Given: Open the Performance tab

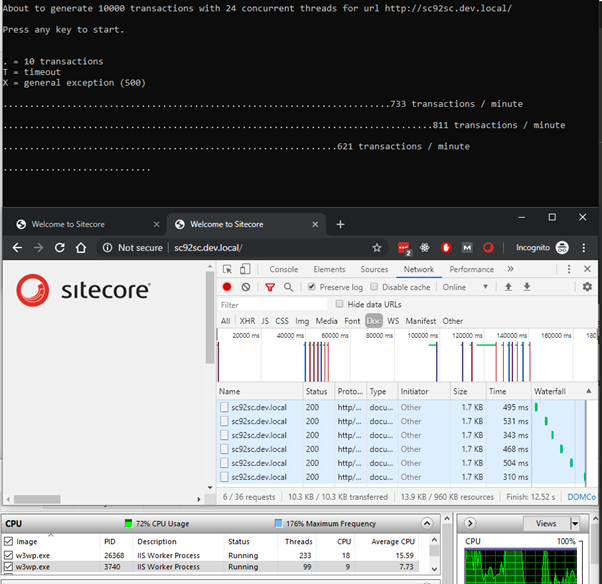Looking at the screenshot, I should pyautogui.click(x=471, y=269).
